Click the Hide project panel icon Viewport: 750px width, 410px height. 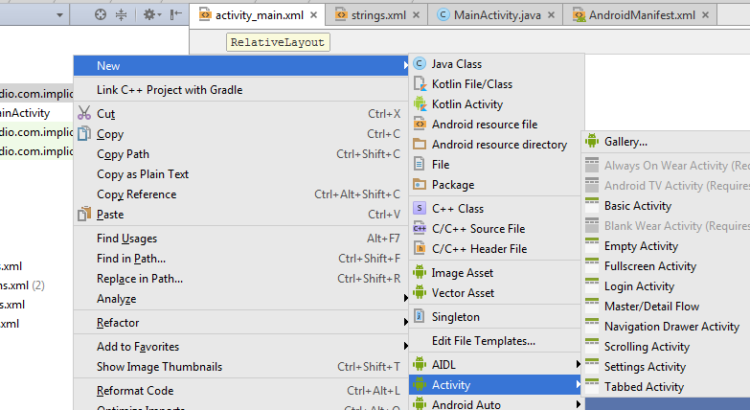click(176, 15)
